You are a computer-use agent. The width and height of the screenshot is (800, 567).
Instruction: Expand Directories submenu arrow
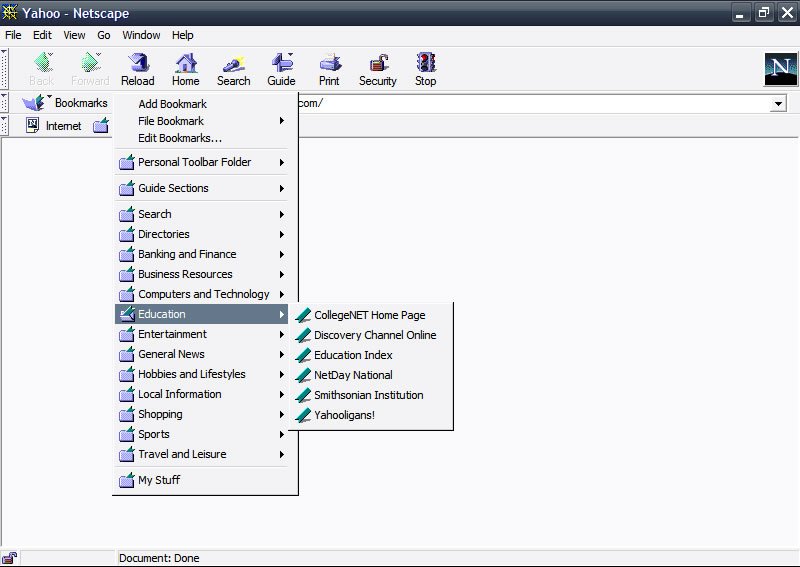(x=281, y=234)
